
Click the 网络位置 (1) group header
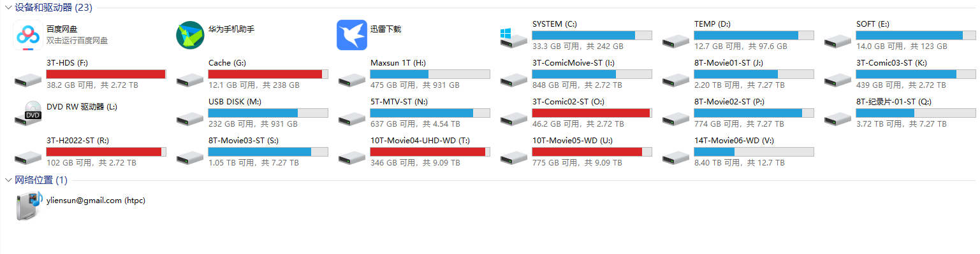(41, 180)
